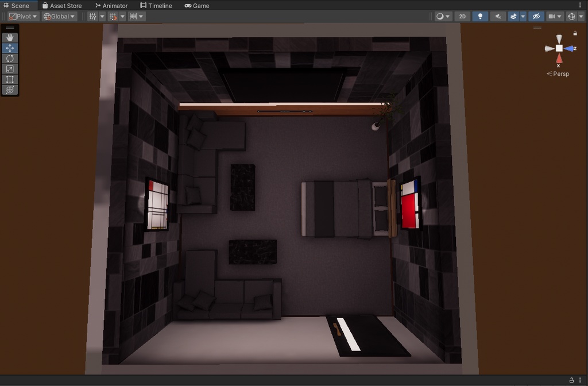
Task: Open the shading mode dropdown arrow
Action: point(448,16)
